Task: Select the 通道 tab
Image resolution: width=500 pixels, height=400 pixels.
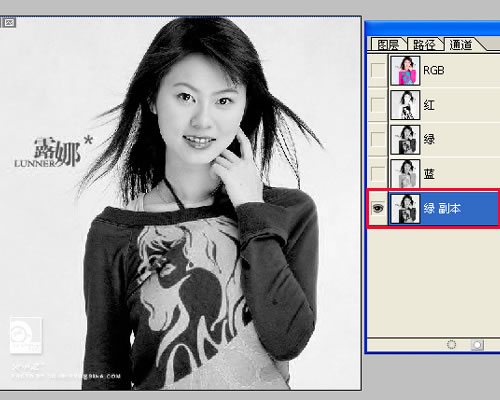Action: click(461, 45)
